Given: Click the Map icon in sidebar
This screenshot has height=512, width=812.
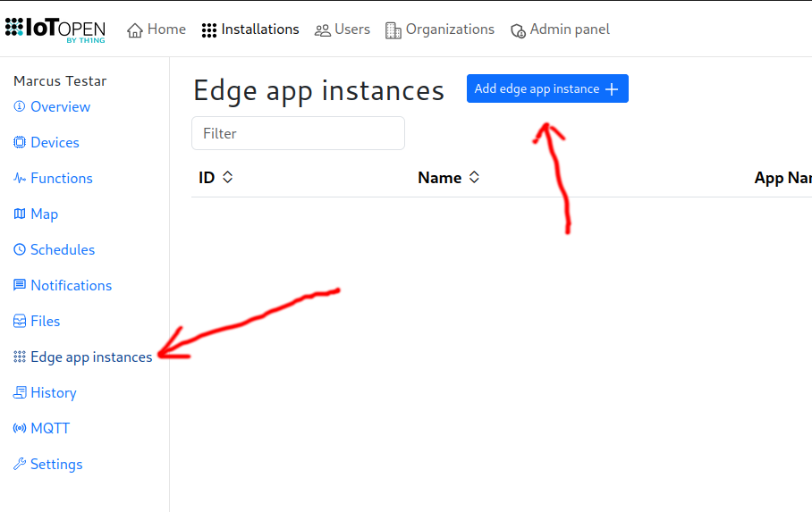Looking at the screenshot, I should (x=20, y=214).
